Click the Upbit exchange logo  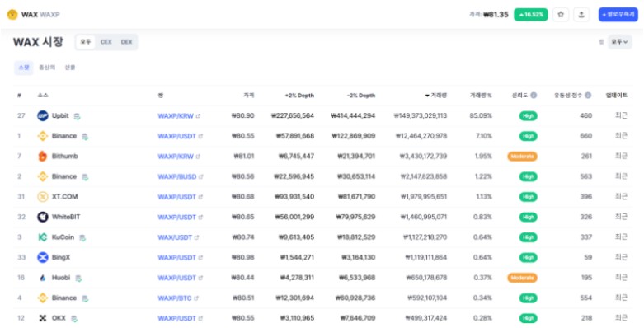tap(43, 115)
